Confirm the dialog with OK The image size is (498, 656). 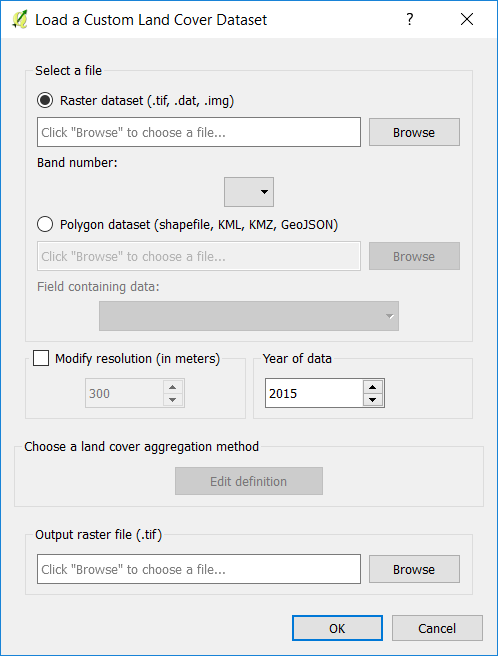pyautogui.click(x=337, y=628)
